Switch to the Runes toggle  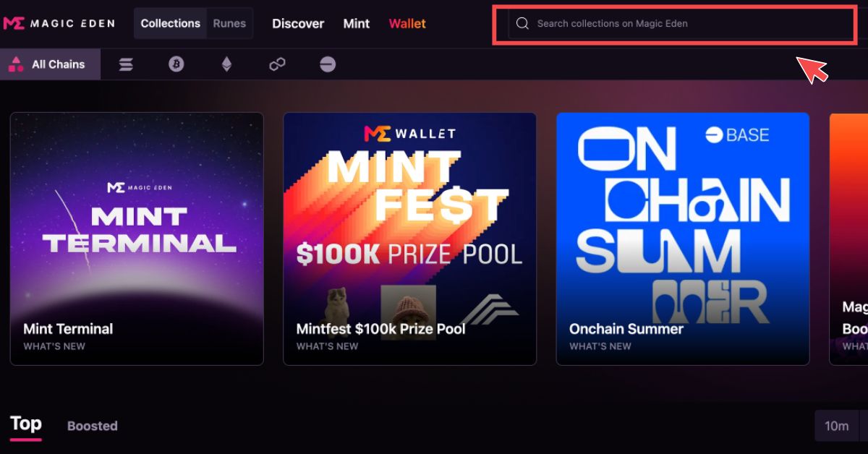tap(229, 23)
